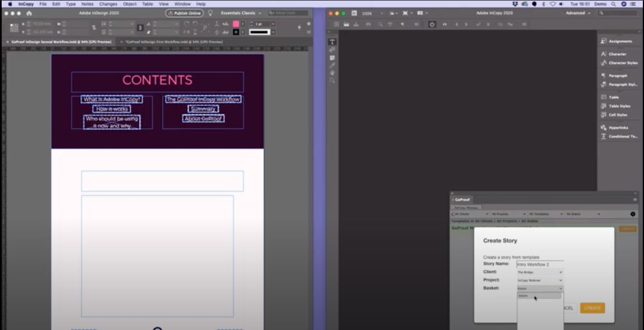The width and height of the screenshot is (644, 330).
Task: Select the Type tool in InCopy toolbox
Action: click(332, 42)
